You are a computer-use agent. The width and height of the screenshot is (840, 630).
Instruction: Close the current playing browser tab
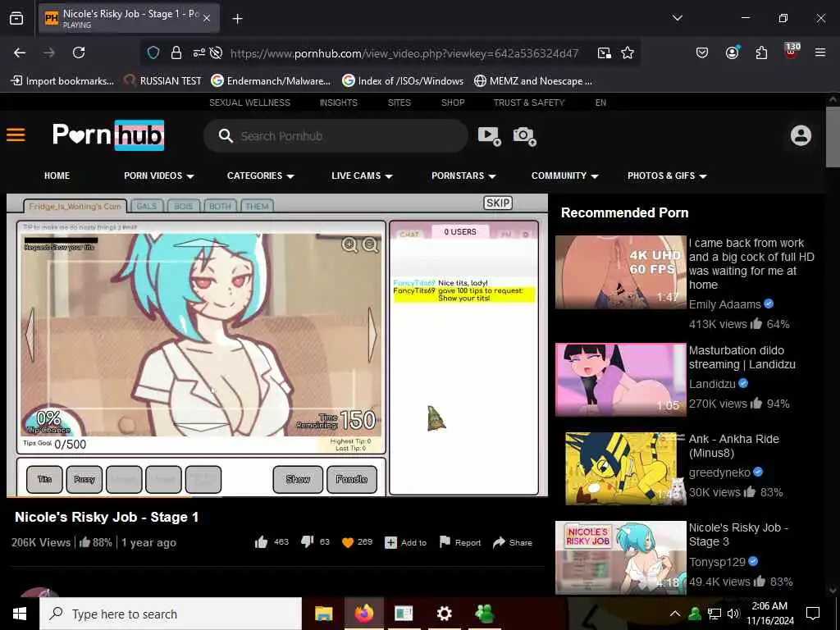[207, 18]
